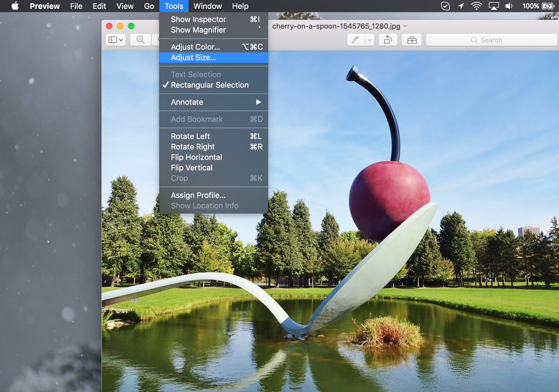Click the sidebar view mode button
Screen dimensions: 559x392
point(116,40)
